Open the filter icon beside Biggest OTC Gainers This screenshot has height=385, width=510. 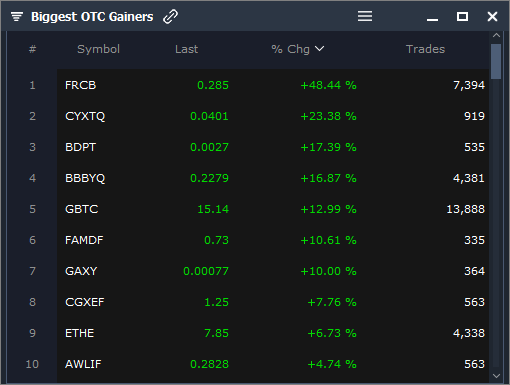click(17, 16)
